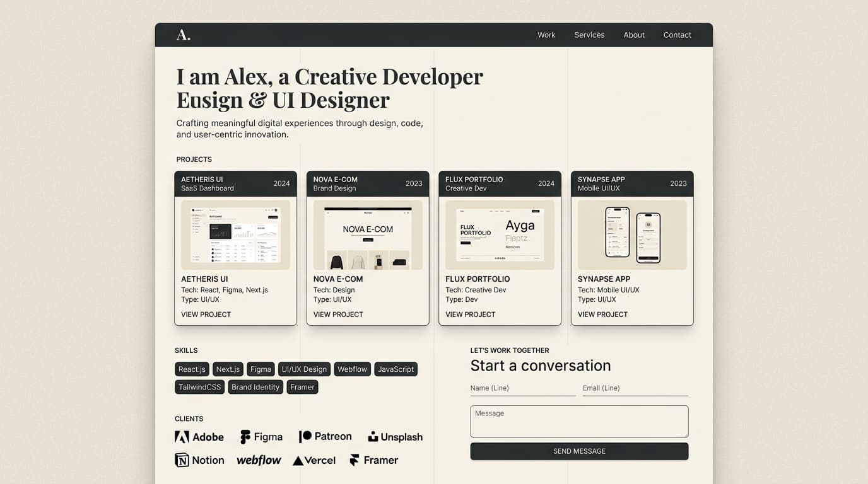Click the Figma client logo
This screenshot has width=868, height=484.
[261, 437]
